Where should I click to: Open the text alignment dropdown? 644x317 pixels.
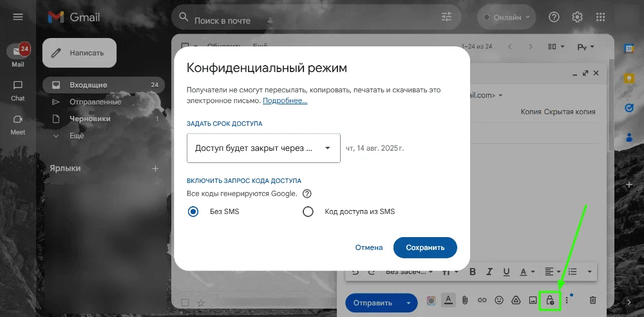[x=553, y=272]
